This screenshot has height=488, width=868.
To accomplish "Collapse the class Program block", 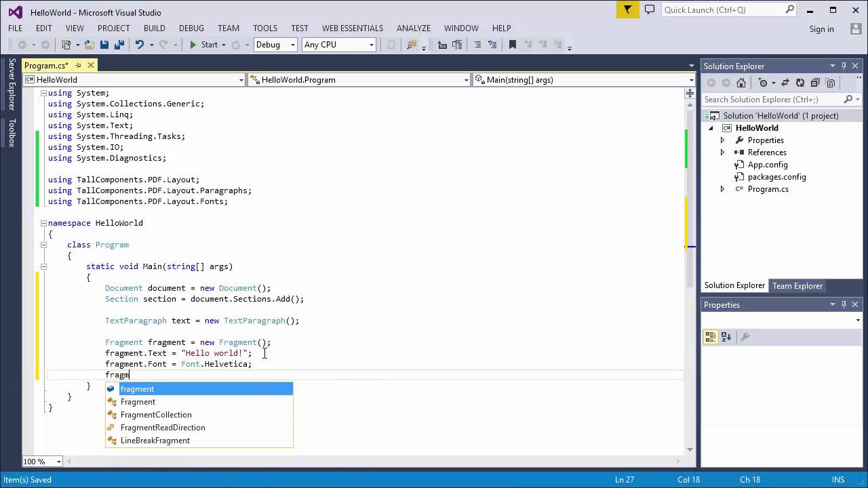I will click(43, 245).
